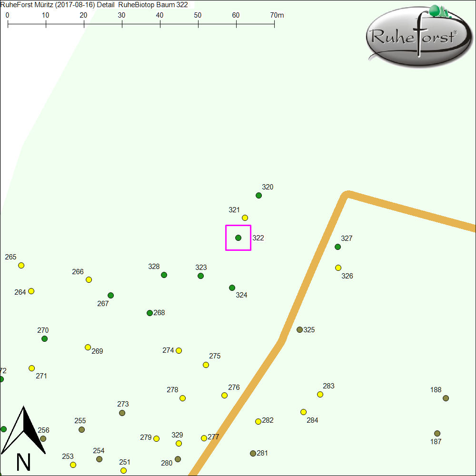Select highlighted tree marker 322
Screen dimensions: 476x476
coord(238,238)
